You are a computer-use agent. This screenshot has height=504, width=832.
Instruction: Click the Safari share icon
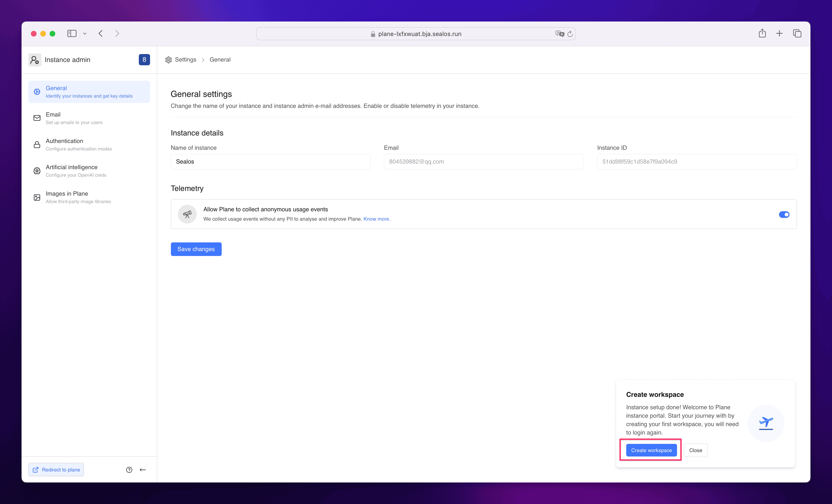pyautogui.click(x=762, y=33)
